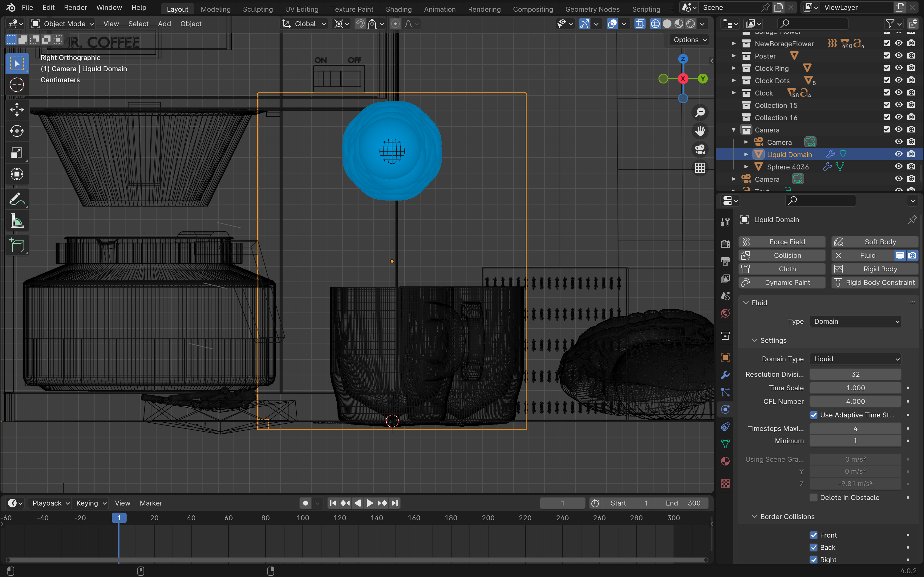Screen dimensions: 924x577
Task: Uncheck Use Adaptive Time Steps
Action: click(814, 415)
